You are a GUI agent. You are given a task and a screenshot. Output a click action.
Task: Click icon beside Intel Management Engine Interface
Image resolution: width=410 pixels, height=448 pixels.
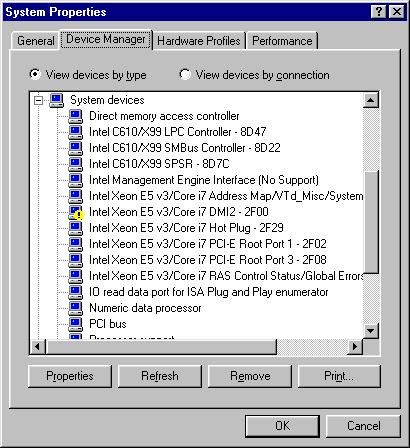[x=75, y=180]
